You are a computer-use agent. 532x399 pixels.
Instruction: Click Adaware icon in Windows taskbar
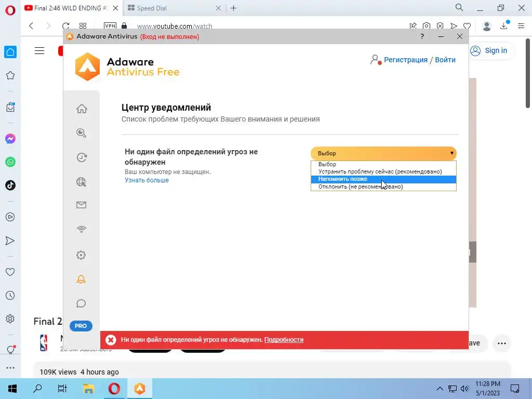coord(139,389)
